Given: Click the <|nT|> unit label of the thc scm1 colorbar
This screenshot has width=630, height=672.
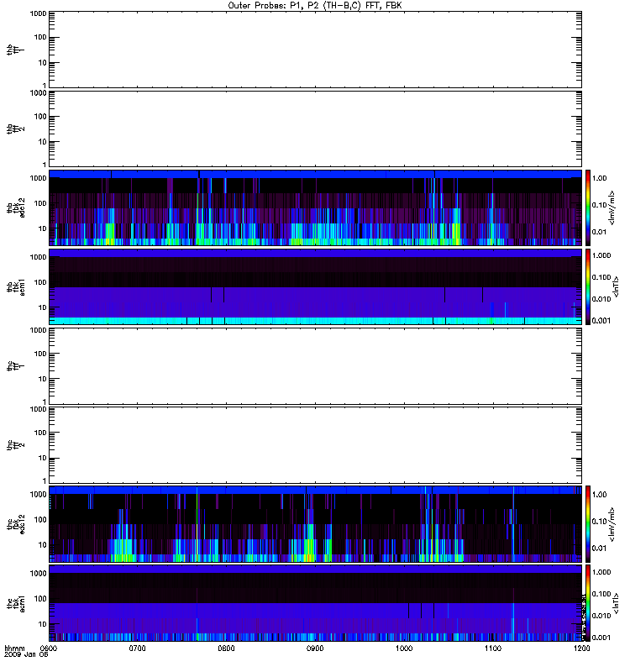Looking at the screenshot, I should 617,603.
